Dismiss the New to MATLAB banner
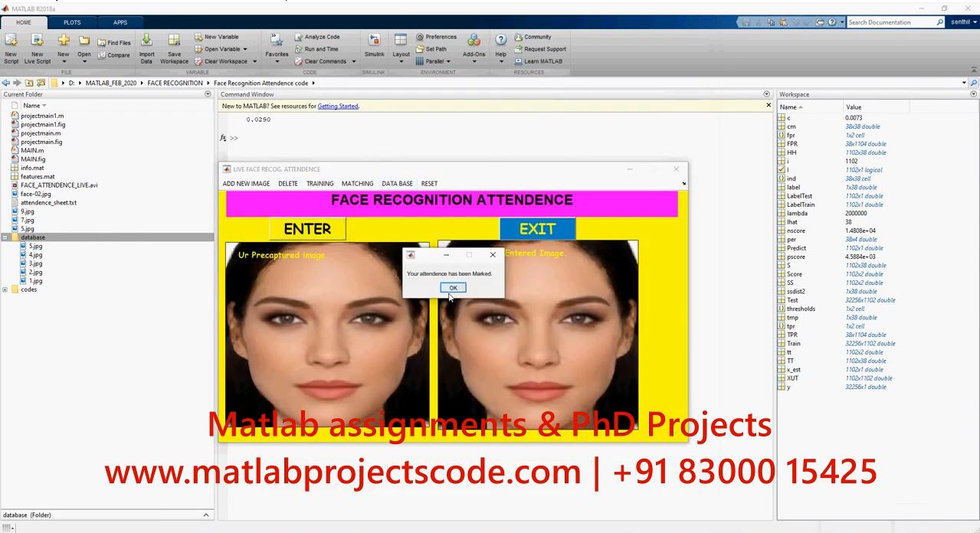This screenshot has width=980, height=533. [x=769, y=105]
